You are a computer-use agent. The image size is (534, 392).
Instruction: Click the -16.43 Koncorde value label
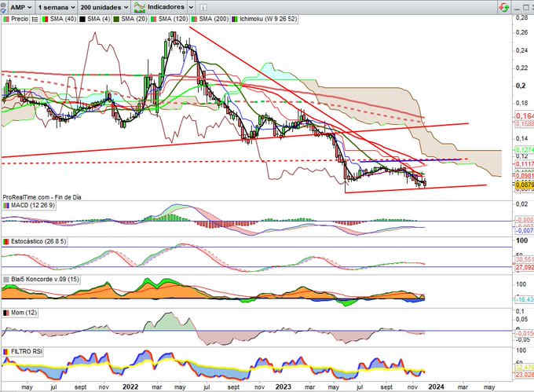[525, 299]
